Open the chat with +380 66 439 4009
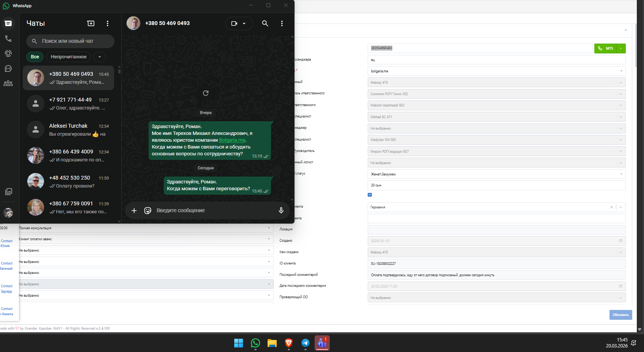644x352 pixels. (x=68, y=155)
